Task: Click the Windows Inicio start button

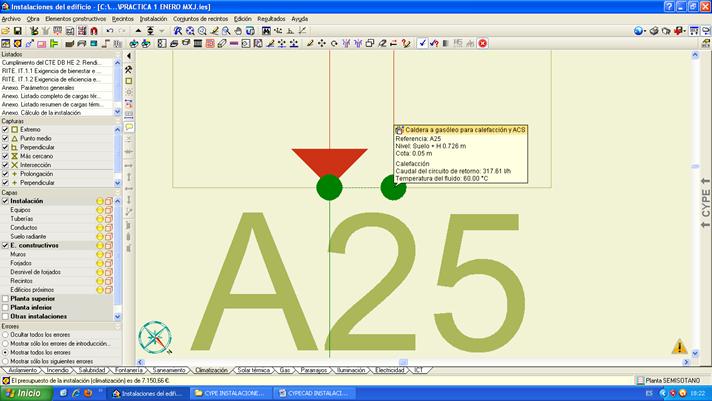Action: (x=24, y=393)
